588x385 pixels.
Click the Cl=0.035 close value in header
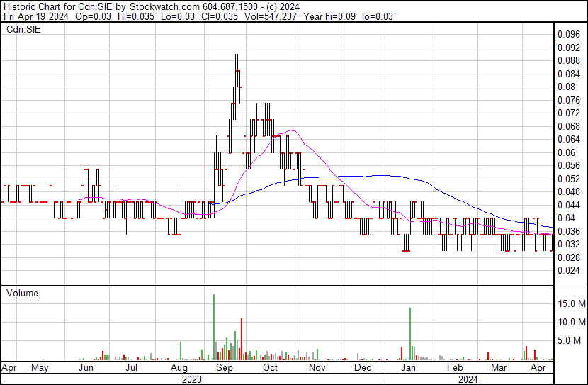(x=220, y=16)
